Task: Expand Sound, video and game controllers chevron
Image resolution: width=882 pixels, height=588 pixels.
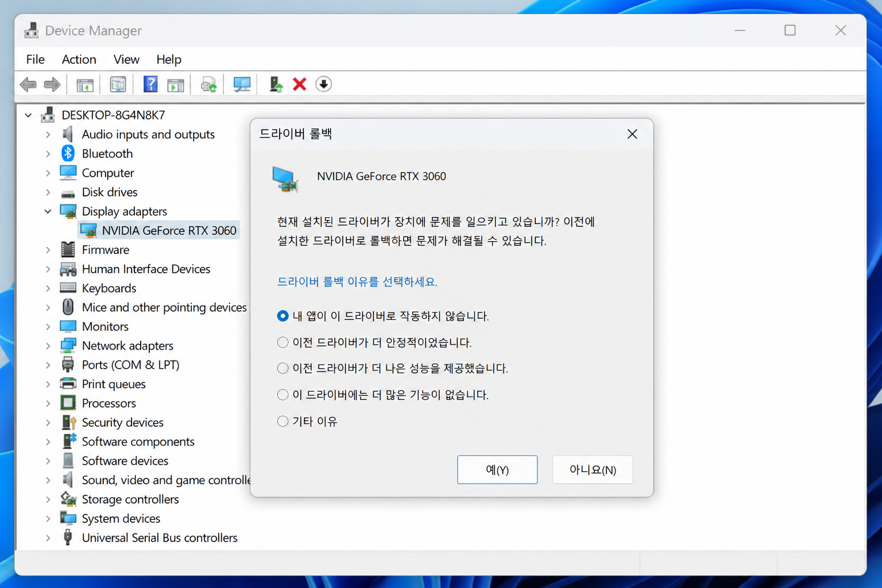Action: pos(48,480)
